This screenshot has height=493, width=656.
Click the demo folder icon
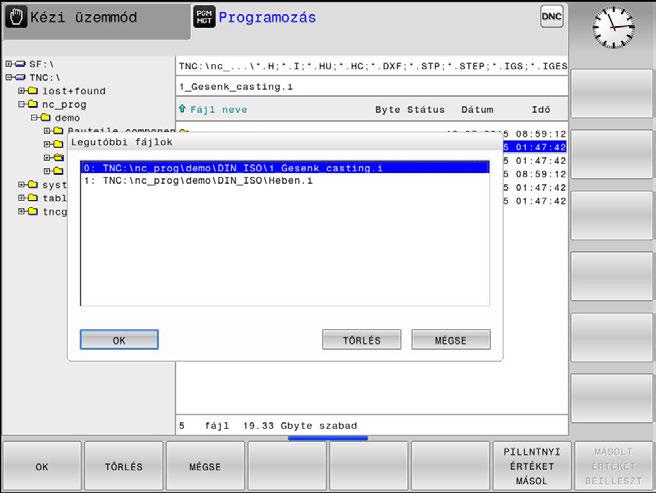coord(46,118)
